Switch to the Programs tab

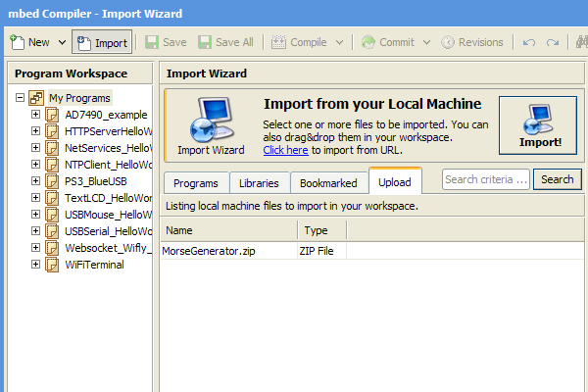[196, 182]
